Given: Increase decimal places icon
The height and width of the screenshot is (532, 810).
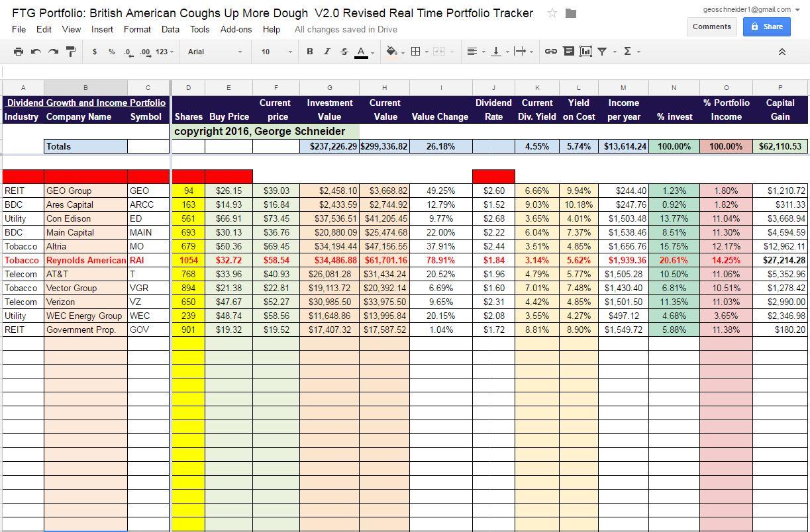Looking at the screenshot, I should 144,52.
